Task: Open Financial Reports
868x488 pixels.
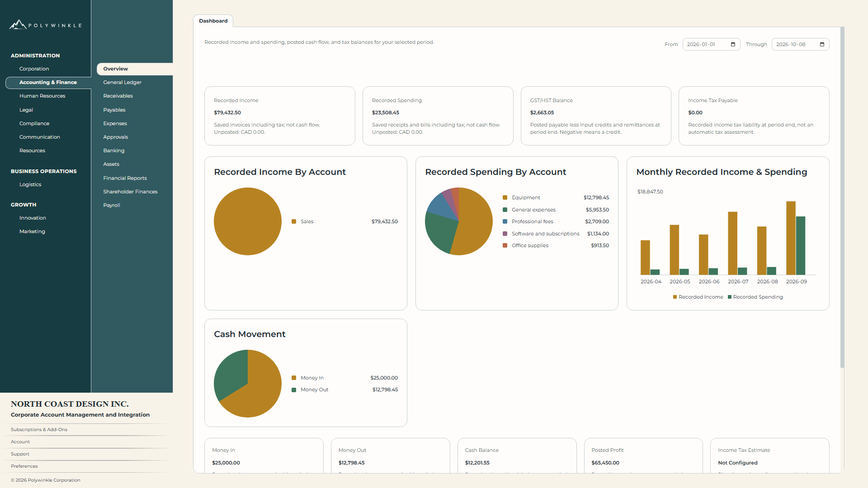Action: [x=125, y=178]
